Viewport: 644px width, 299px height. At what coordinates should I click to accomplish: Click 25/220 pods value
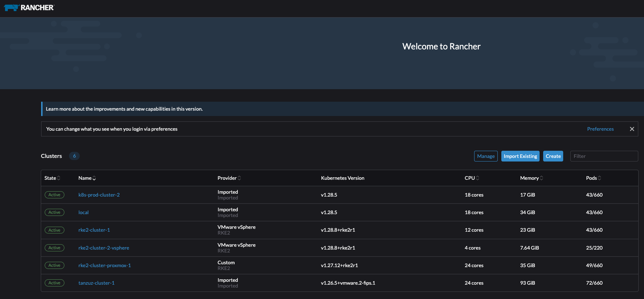click(594, 248)
